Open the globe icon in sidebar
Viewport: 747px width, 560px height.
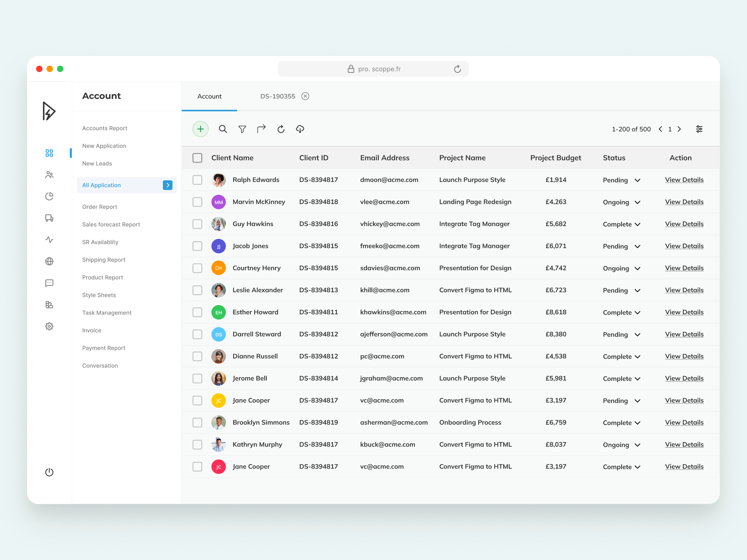point(49,261)
